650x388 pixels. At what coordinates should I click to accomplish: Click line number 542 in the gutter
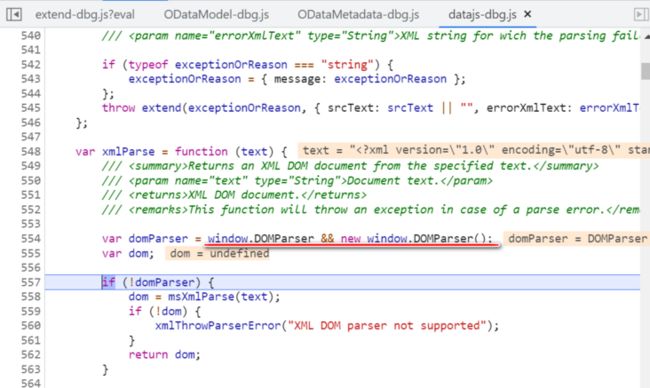pyautogui.click(x=31, y=65)
